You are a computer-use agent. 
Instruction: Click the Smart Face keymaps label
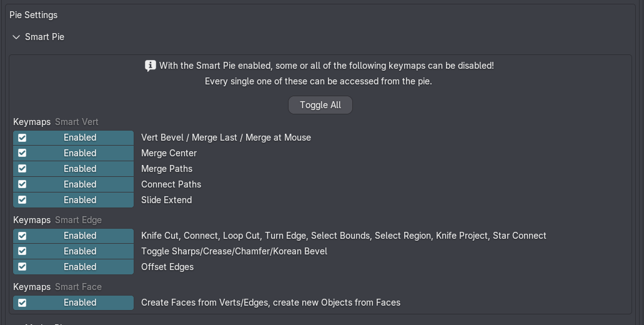point(79,287)
